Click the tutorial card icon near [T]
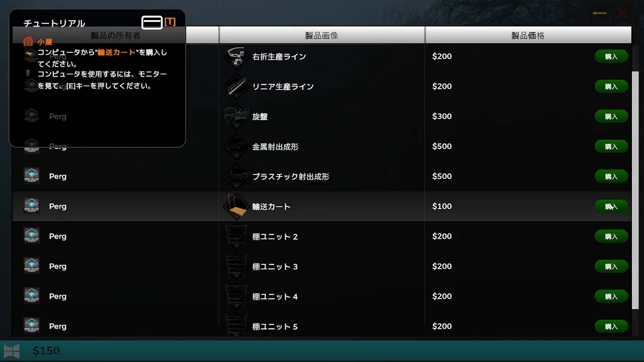 coord(152,22)
